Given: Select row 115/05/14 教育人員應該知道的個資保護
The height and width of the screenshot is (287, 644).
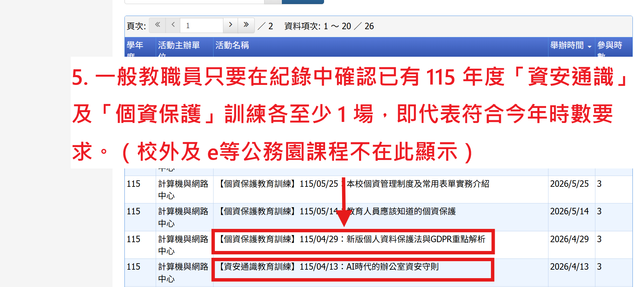Looking at the screenshot, I should pyautogui.click(x=378, y=217).
